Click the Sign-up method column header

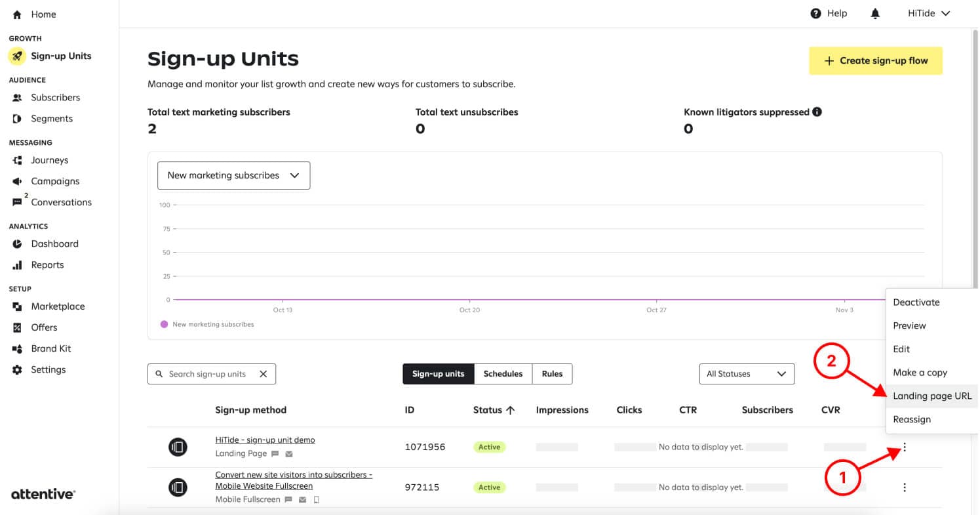250,409
